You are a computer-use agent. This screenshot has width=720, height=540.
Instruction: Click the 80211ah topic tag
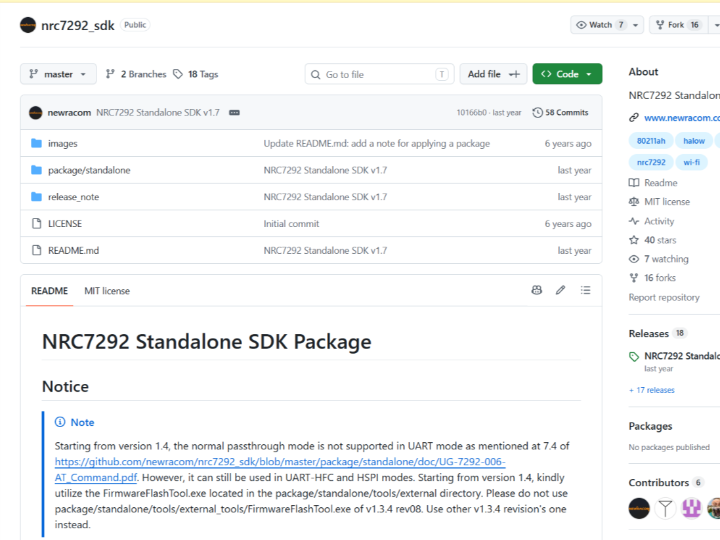click(651, 141)
